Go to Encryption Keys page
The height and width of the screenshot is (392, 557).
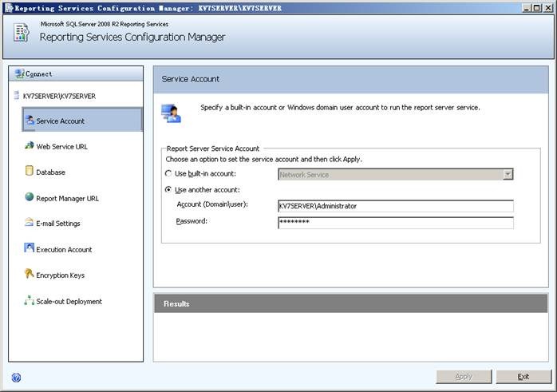coord(60,275)
